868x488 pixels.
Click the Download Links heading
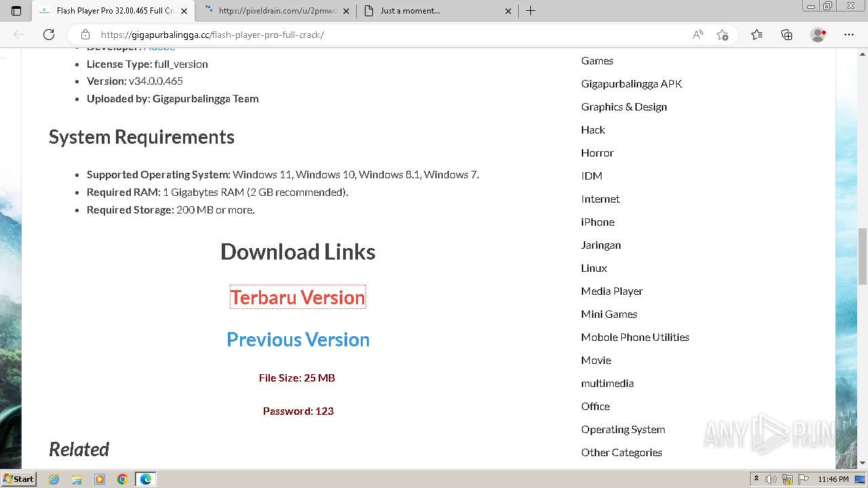pos(298,251)
